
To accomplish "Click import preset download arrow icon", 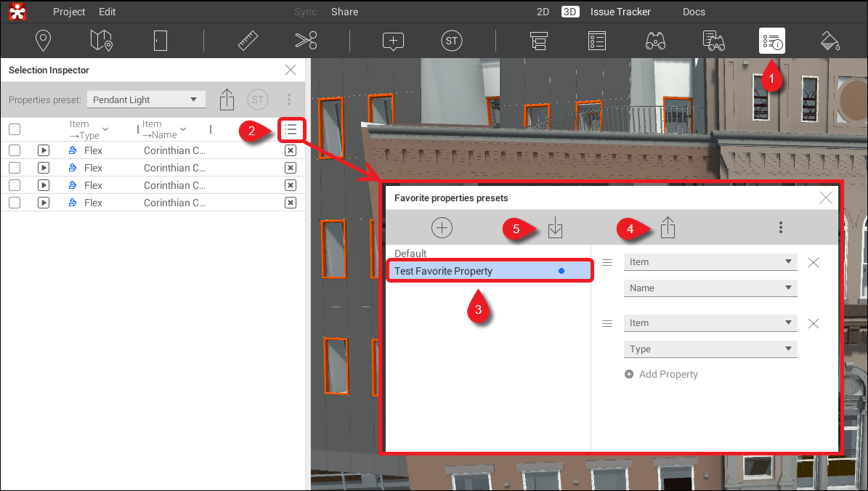I will pos(555,229).
